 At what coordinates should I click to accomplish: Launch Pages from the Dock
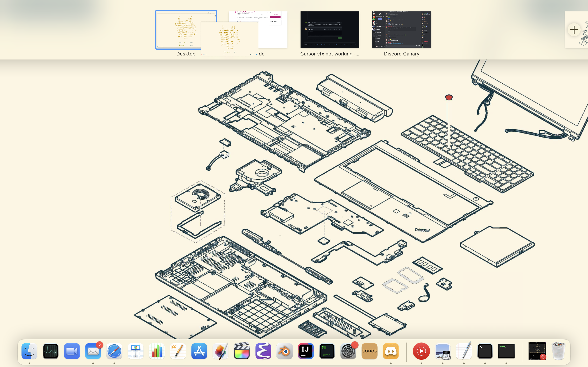click(178, 351)
